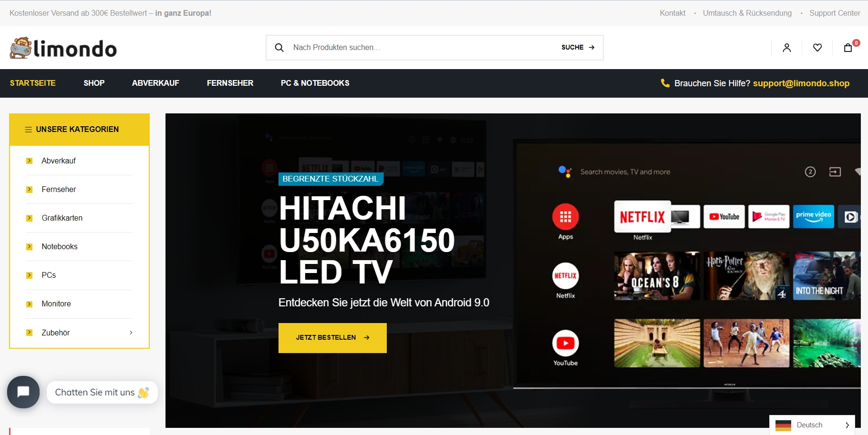The width and height of the screenshot is (868, 435).
Task: Click the yellow arrow icon beside PCs
Action: (30, 275)
